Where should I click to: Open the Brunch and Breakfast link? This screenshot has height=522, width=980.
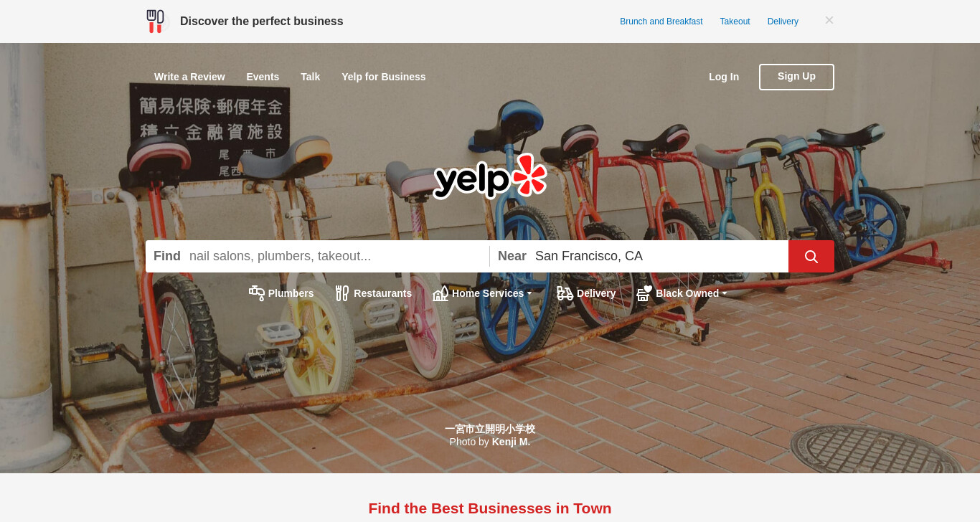[x=661, y=22]
